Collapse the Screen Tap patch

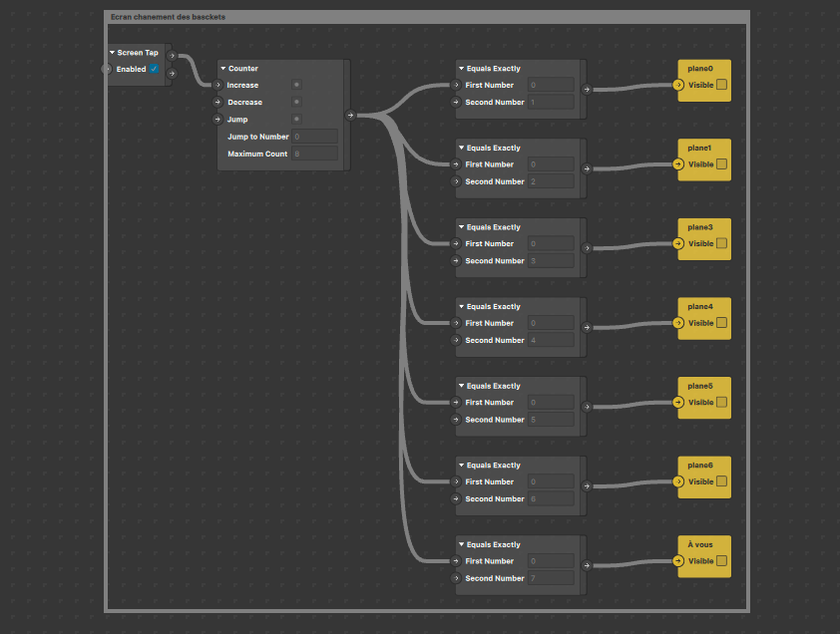[112, 53]
